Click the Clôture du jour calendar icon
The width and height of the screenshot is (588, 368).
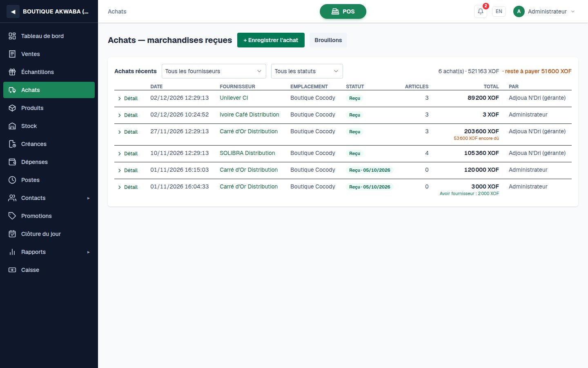pos(12,234)
